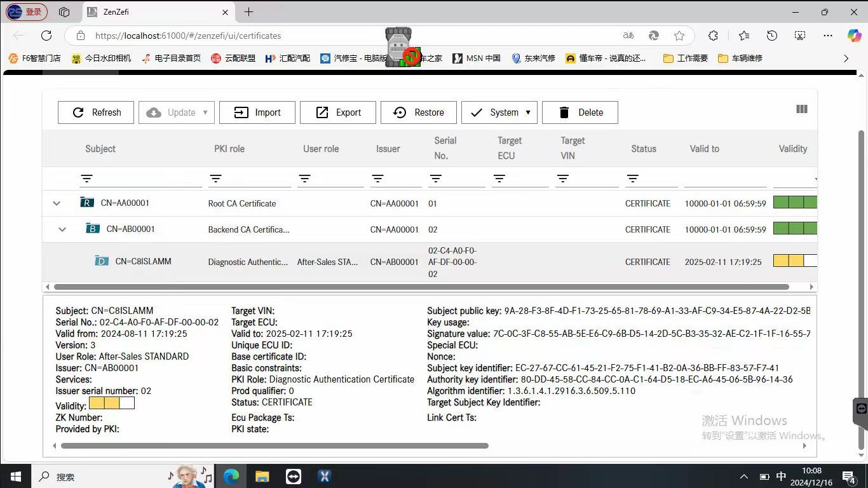Image resolution: width=868 pixels, height=488 pixels.
Task: Click the Export button
Action: click(x=338, y=112)
